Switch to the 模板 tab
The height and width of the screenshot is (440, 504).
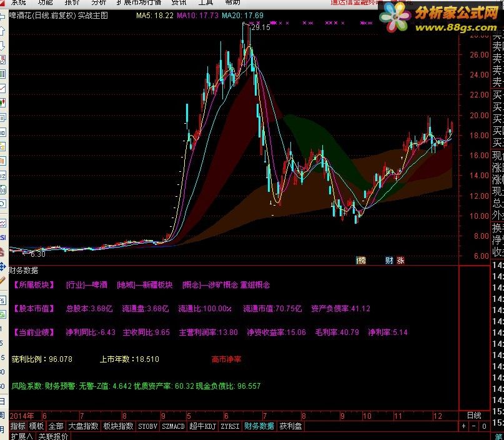[x=36, y=426]
